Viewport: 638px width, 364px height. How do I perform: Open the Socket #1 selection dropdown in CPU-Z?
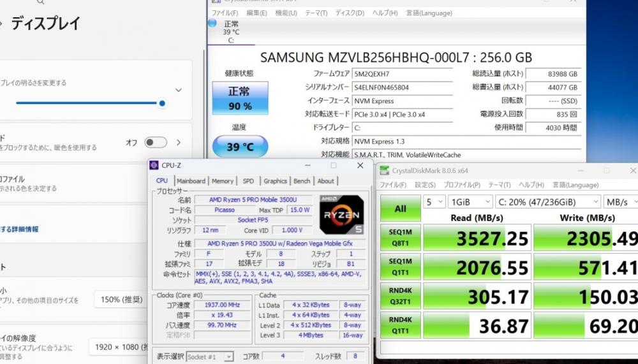209,357
